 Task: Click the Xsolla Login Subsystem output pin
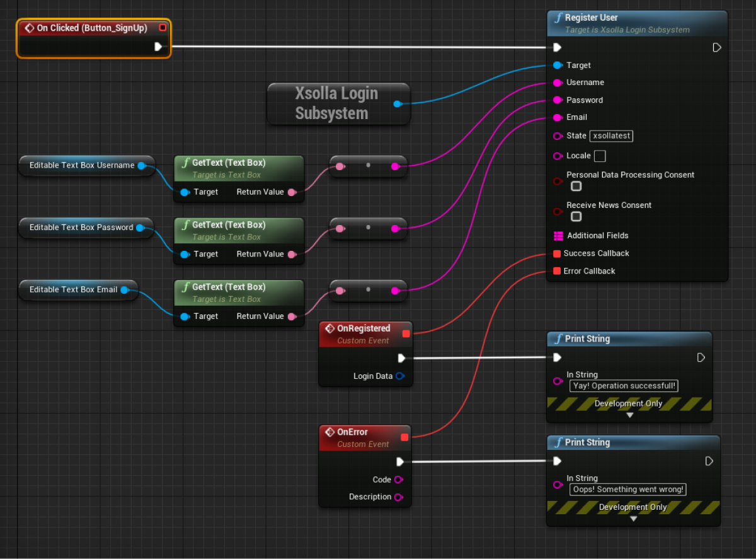coord(397,104)
